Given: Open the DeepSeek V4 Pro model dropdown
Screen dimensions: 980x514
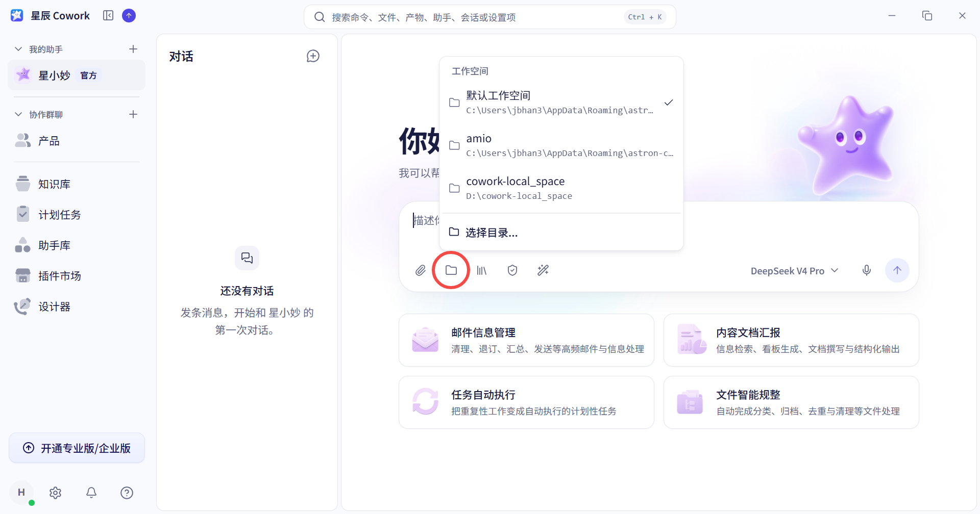Looking at the screenshot, I should (x=794, y=271).
